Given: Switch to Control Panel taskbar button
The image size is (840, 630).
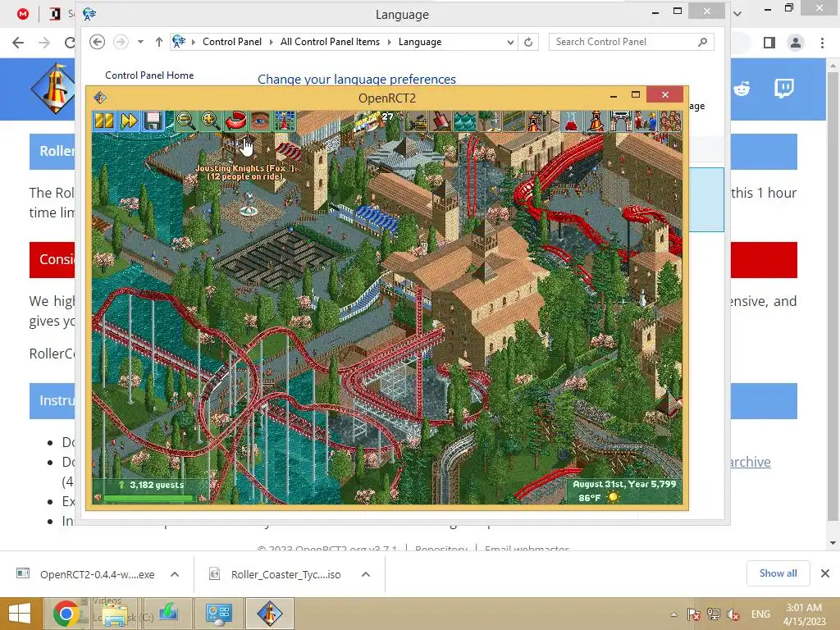Looking at the screenshot, I should [x=218, y=614].
